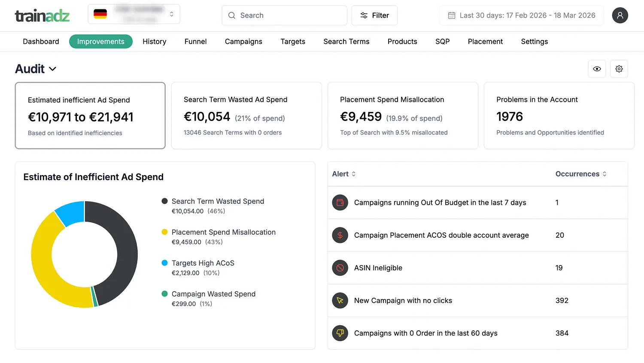Click the dollar icon beside Placement ACOS alert

click(x=340, y=235)
